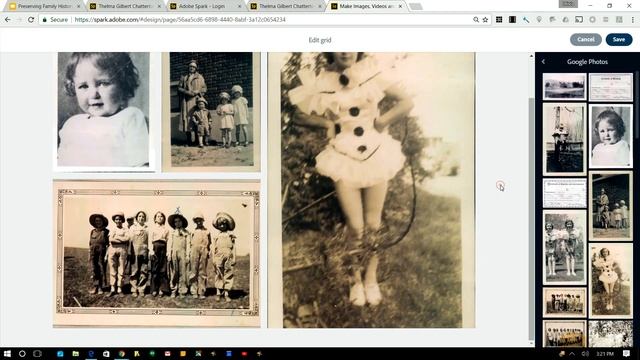This screenshot has height=360, width=640.
Task: Click the zoom magnifier icon in address bar
Action: pos(476,20)
